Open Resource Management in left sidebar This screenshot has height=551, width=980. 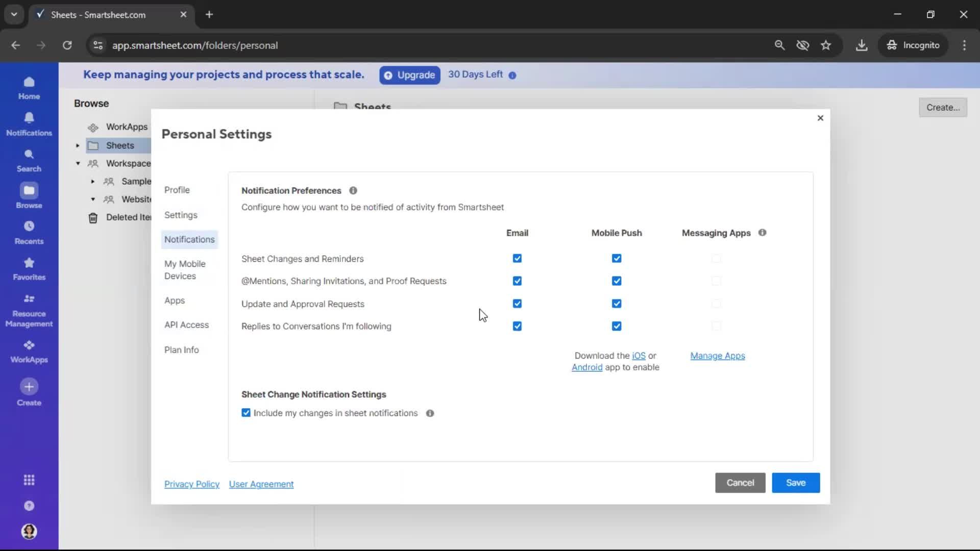point(29,310)
